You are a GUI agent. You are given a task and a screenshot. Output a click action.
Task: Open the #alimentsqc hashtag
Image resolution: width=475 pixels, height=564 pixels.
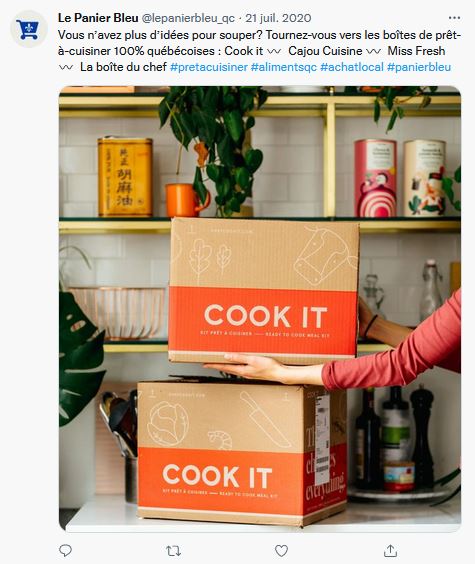pos(284,67)
